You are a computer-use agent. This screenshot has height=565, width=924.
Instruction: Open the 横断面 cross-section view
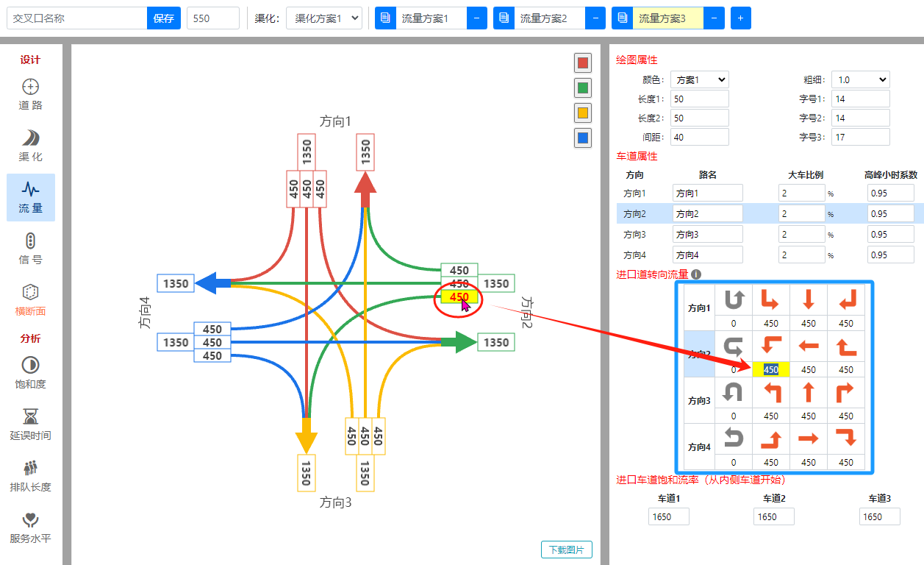pos(31,300)
